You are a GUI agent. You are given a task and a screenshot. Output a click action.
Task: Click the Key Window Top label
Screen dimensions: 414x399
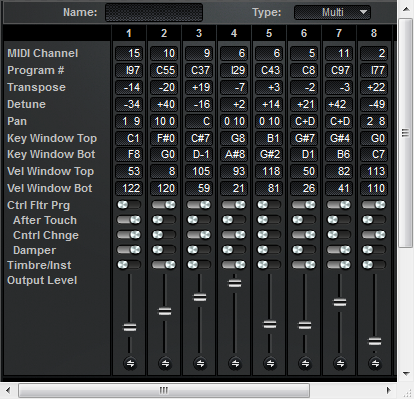(x=52, y=138)
